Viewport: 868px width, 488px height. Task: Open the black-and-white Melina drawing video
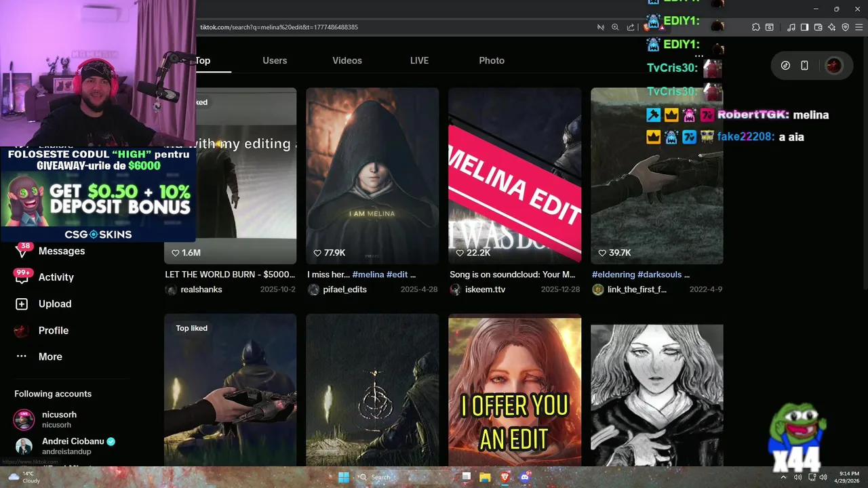click(656, 394)
